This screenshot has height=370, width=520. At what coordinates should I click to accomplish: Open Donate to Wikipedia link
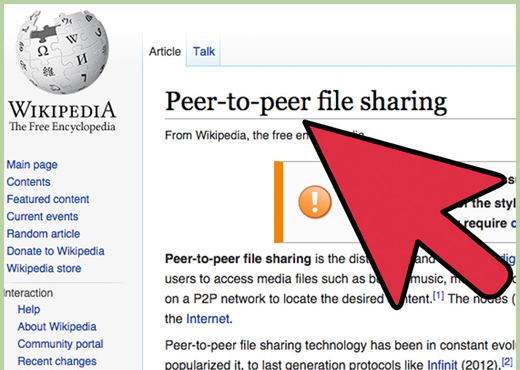[x=55, y=251]
